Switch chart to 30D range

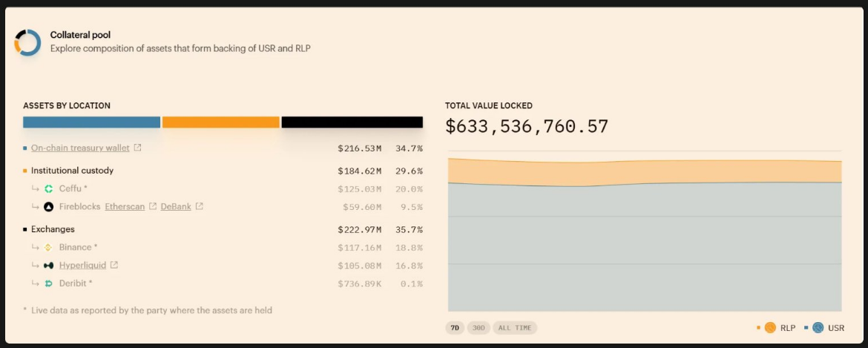(x=479, y=328)
